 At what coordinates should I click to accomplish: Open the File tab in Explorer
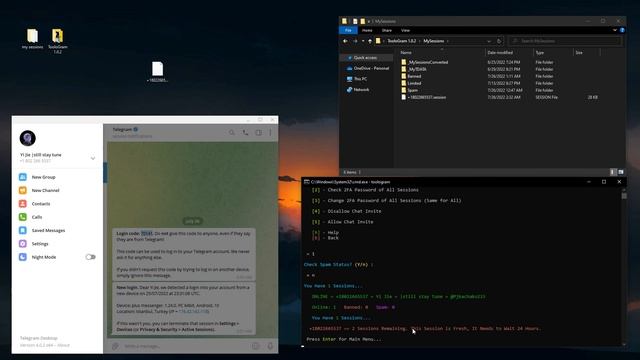coord(348,30)
